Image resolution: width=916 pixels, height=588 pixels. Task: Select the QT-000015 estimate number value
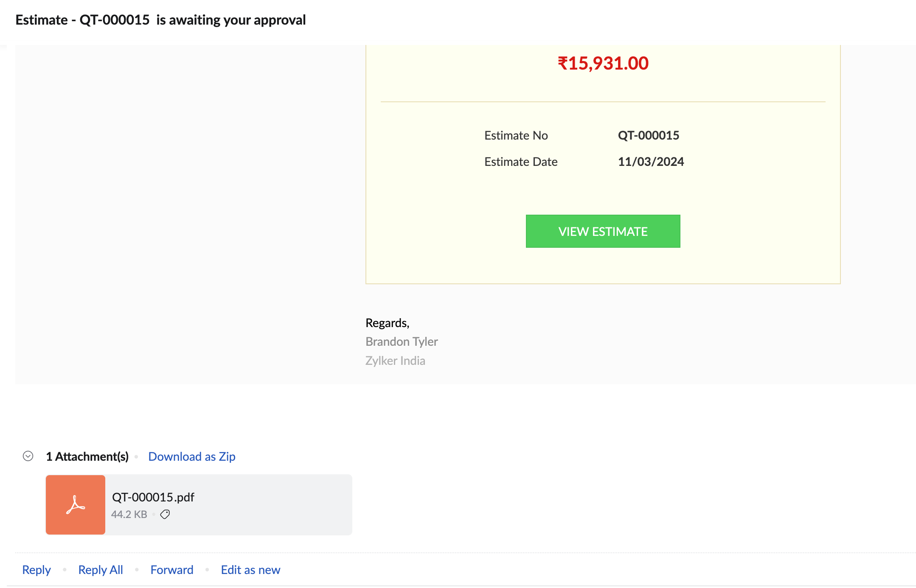[648, 135]
